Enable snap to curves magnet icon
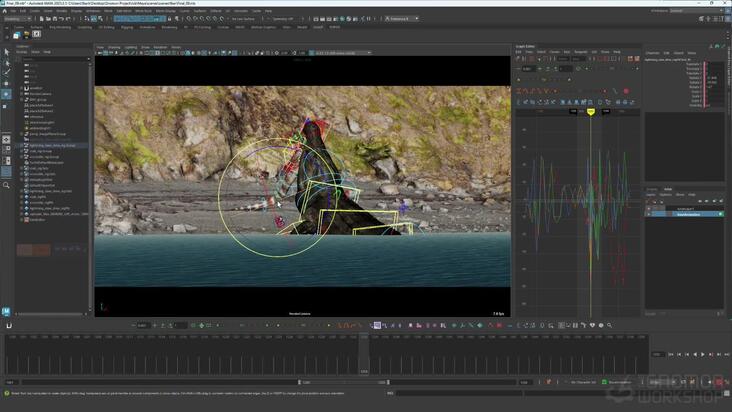This screenshot has width=732, height=412. pos(196,19)
